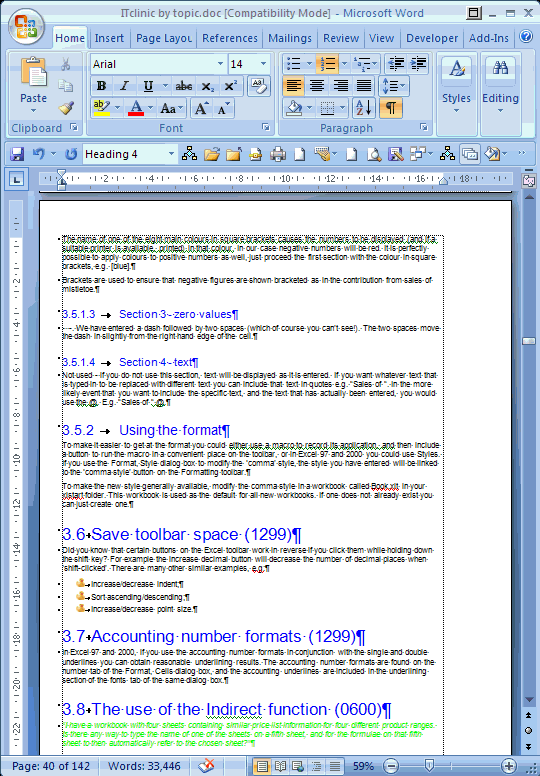The height and width of the screenshot is (776, 540).
Task: Toggle Show/Hide paragraph marks
Action: 391,107
